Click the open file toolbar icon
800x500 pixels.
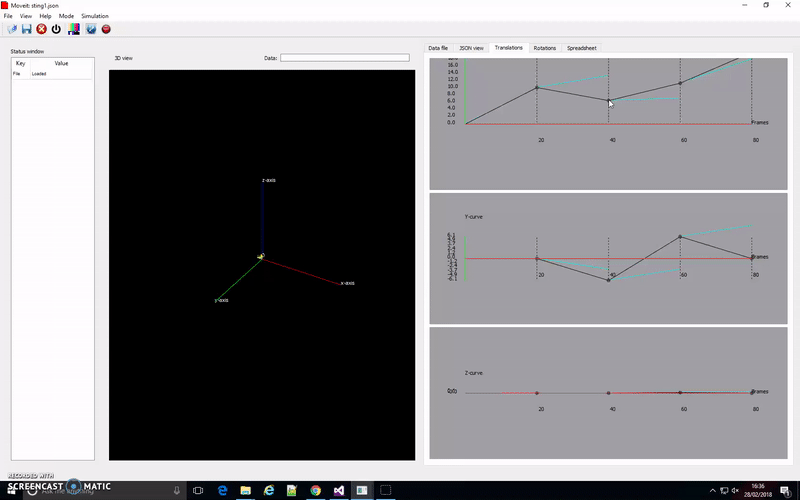pos(12,29)
